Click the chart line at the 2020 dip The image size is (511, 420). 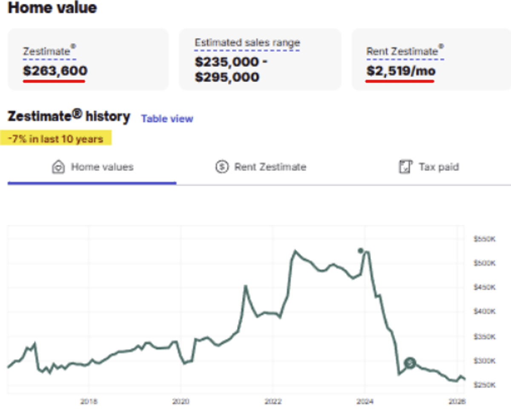pyautogui.click(x=185, y=363)
